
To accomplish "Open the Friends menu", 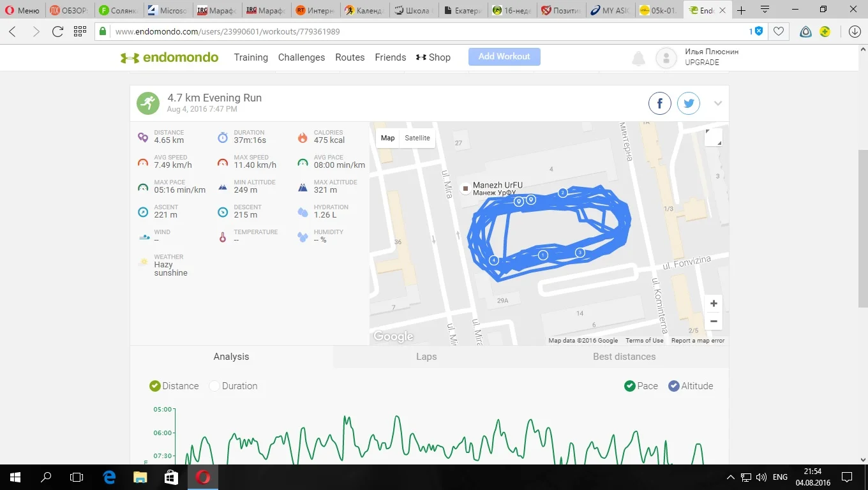I will (391, 57).
